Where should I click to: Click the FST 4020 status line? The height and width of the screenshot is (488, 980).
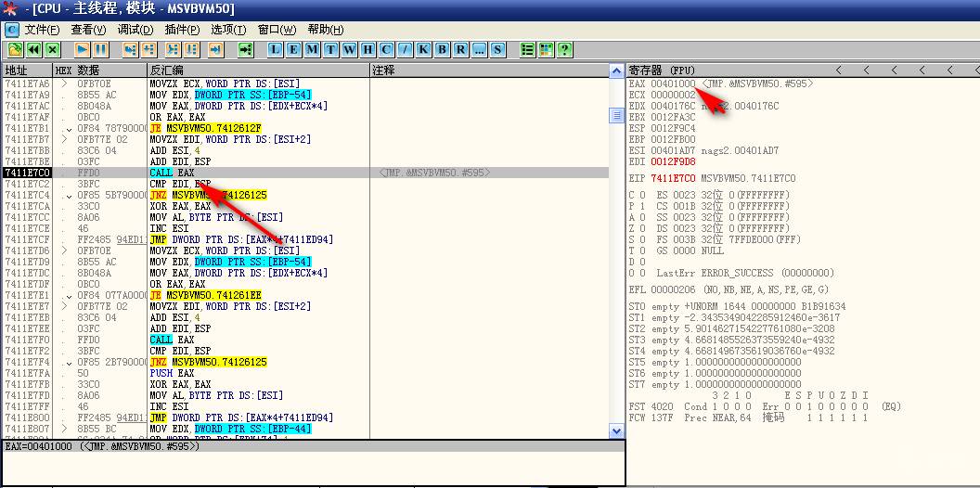[765, 406]
